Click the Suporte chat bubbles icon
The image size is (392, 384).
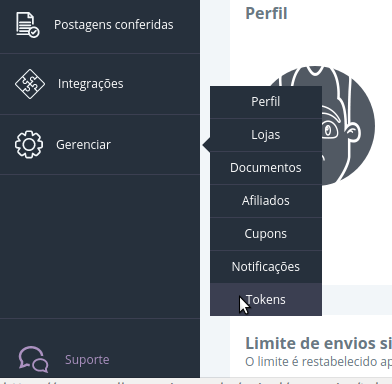pyautogui.click(x=33, y=359)
